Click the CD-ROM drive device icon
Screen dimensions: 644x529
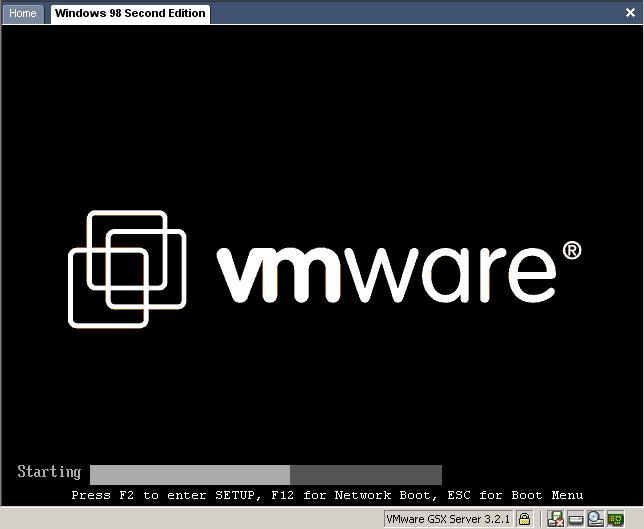(595, 519)
